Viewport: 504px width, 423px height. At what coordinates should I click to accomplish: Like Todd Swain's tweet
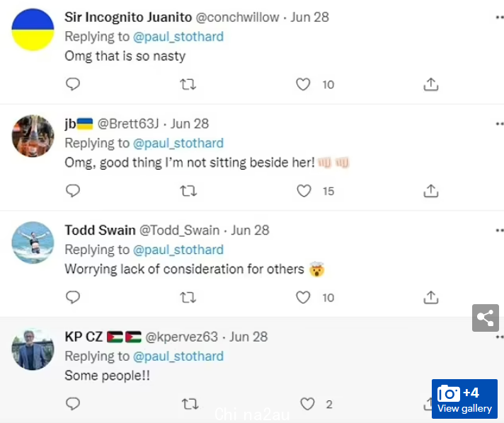pos(303,297)
